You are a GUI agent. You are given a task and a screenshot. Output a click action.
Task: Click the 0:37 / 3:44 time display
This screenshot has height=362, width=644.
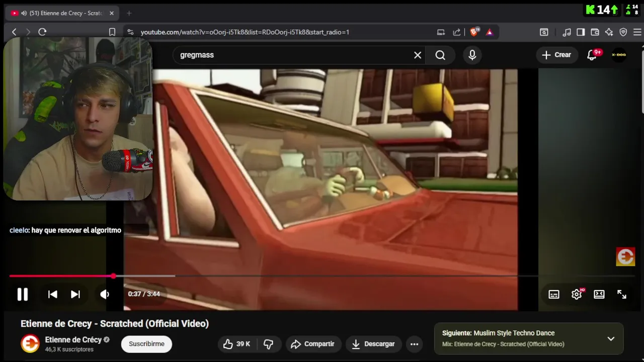(x=144, y=294)
